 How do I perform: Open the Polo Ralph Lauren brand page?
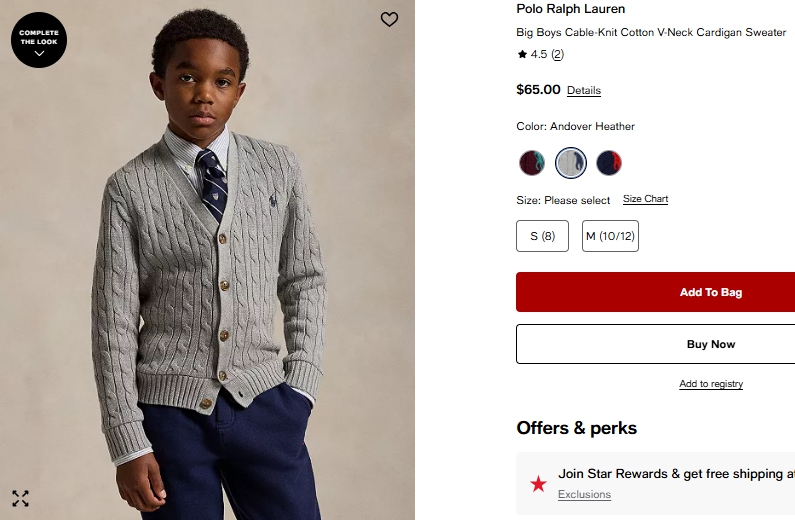coord(570,9)
